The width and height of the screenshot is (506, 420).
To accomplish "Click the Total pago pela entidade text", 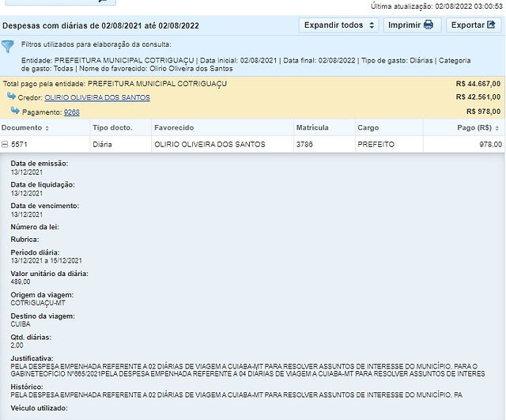I will pyautogui.click(x=115, y=84).
